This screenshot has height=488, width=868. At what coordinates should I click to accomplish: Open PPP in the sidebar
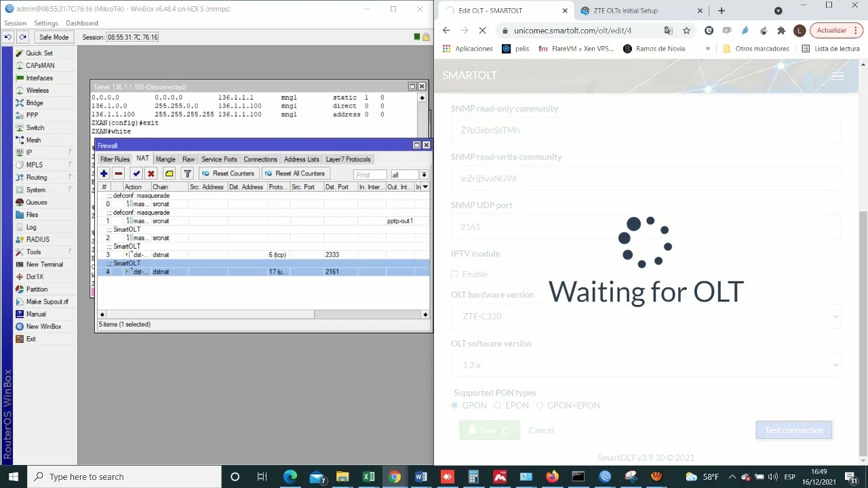coord(32,115)
